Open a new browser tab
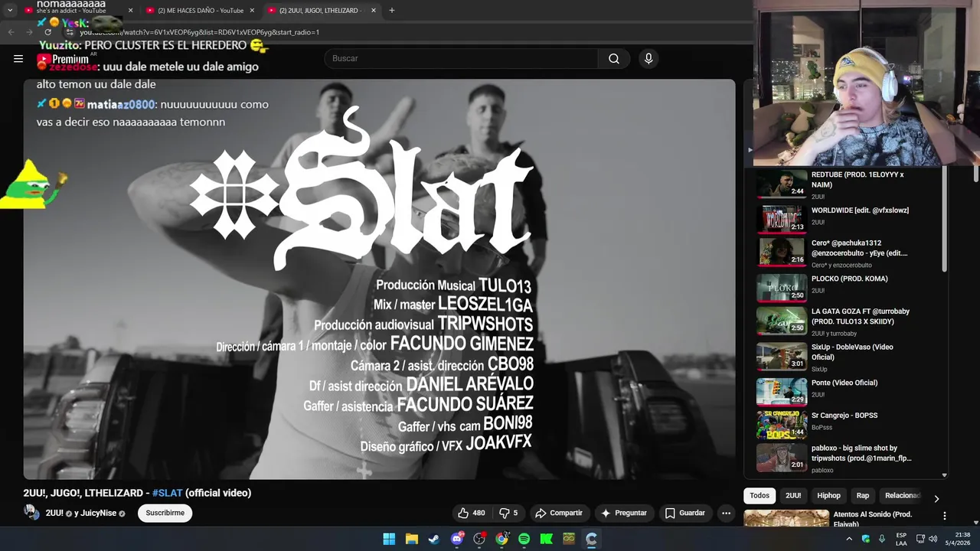 click(392, 11)
